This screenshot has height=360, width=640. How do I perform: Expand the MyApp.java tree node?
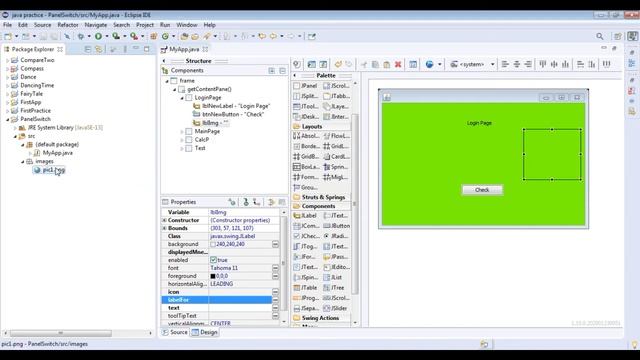30,153
